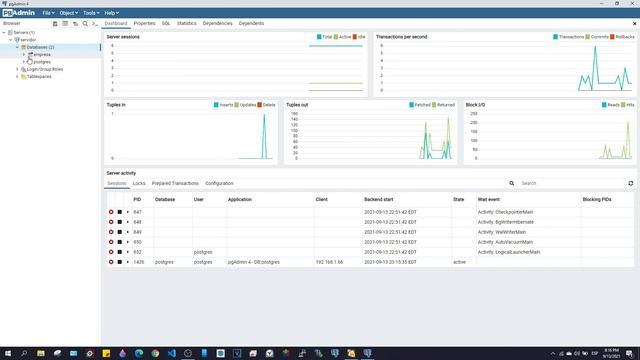Viewport: 640px width, 360px height.
Task: Click the Filtered Rows icon in Browser toolbar
Action: (x=75, y=24)
